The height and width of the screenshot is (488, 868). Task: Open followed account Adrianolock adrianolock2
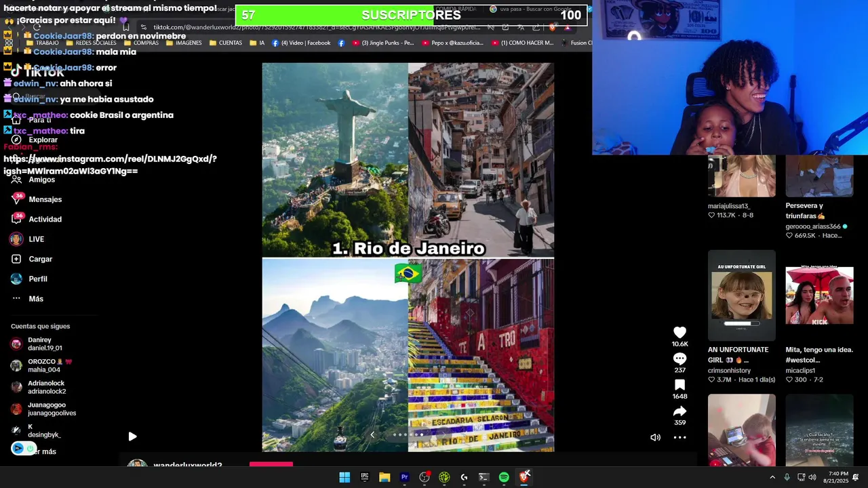[45, 387]
